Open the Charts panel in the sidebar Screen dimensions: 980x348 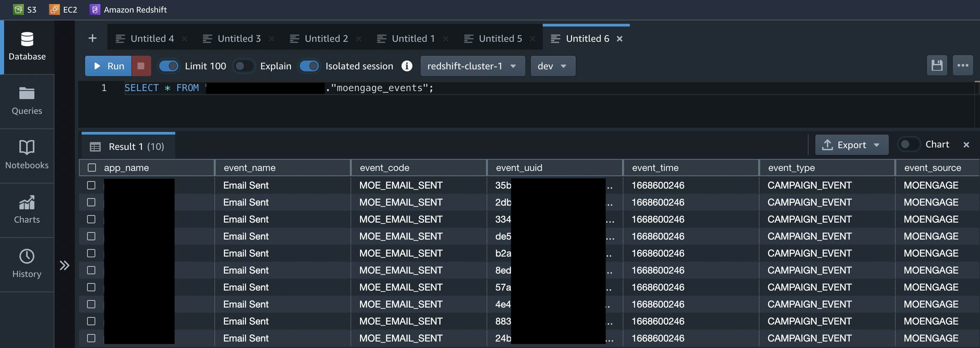click(x=27, y=209)
